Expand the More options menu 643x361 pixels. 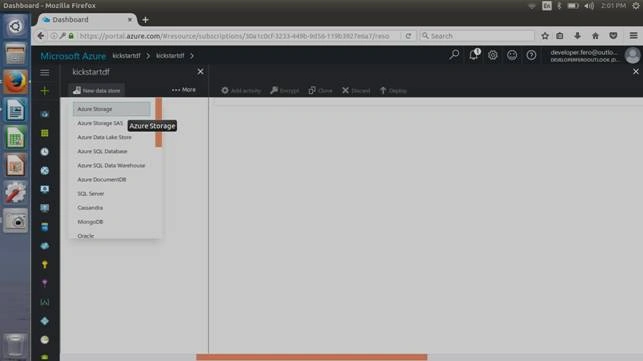click(x=184, y=90)
